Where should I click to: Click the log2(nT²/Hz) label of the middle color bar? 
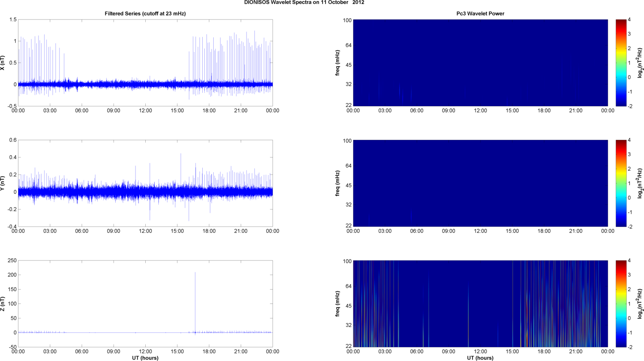point(640,183)
